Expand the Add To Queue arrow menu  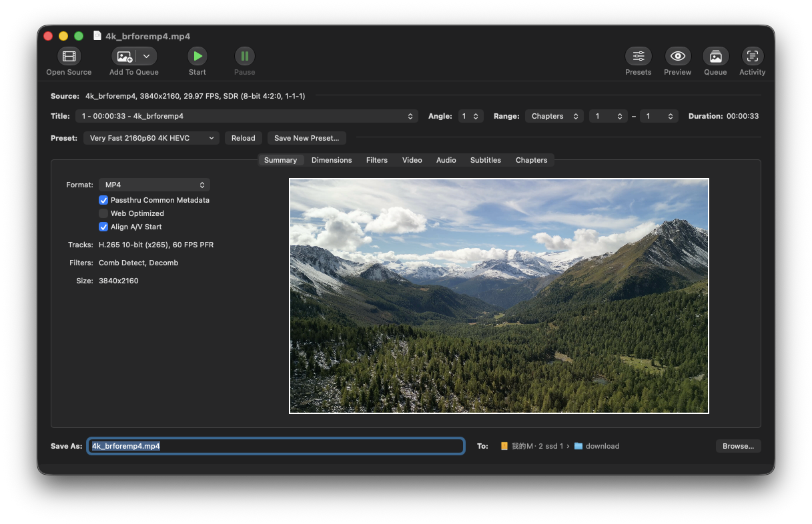point(147,57)
